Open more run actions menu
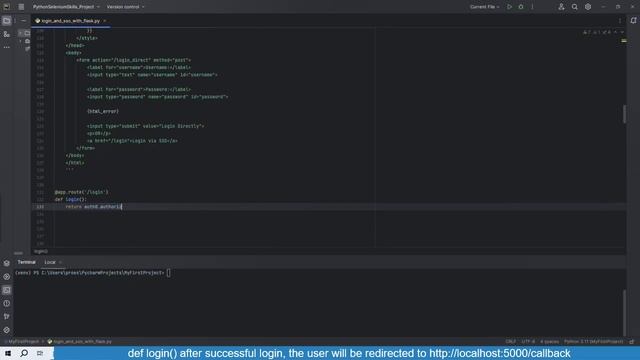 [x=532, y=7]
